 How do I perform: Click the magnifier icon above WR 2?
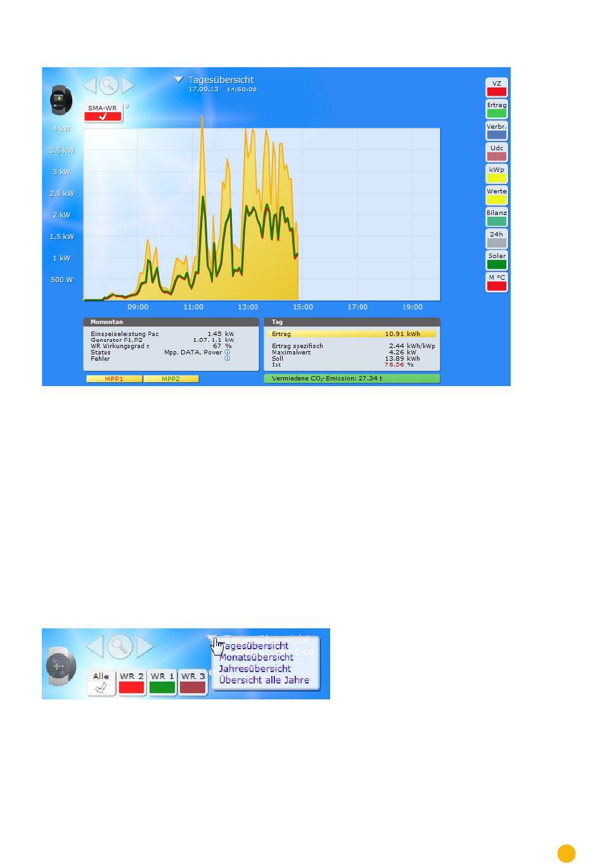coord(120,647)
